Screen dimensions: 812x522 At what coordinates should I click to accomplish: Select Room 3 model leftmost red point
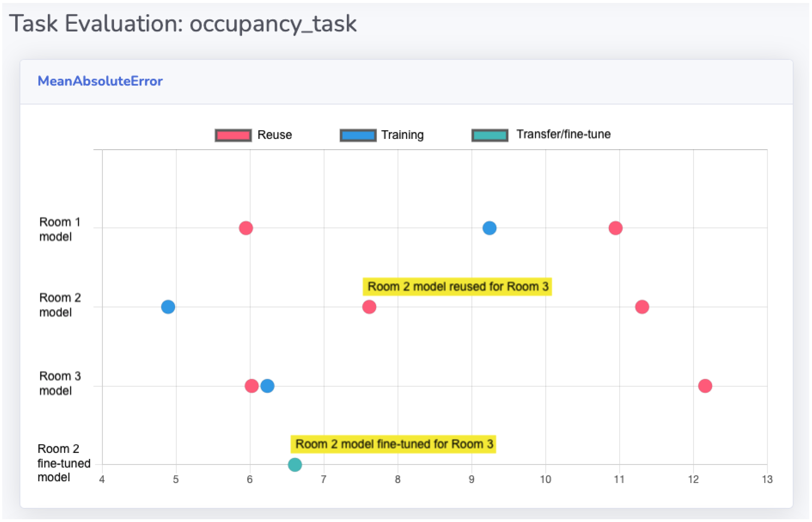pos(251,386)
